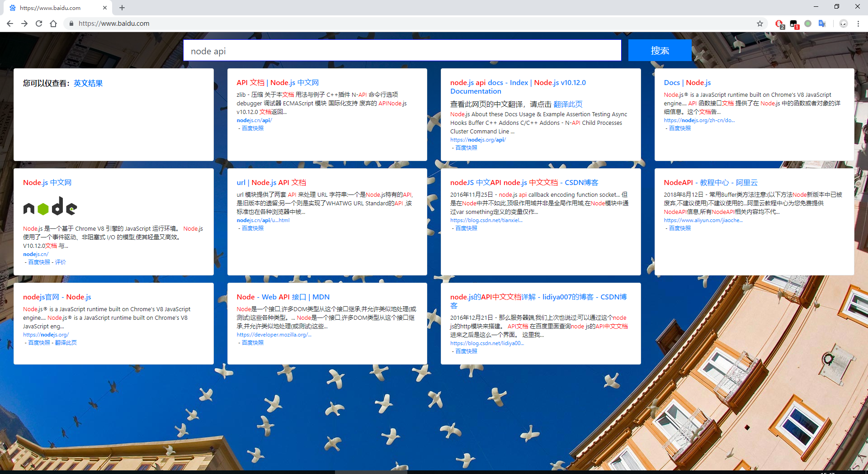Reload the page

[x=39, y=24]
